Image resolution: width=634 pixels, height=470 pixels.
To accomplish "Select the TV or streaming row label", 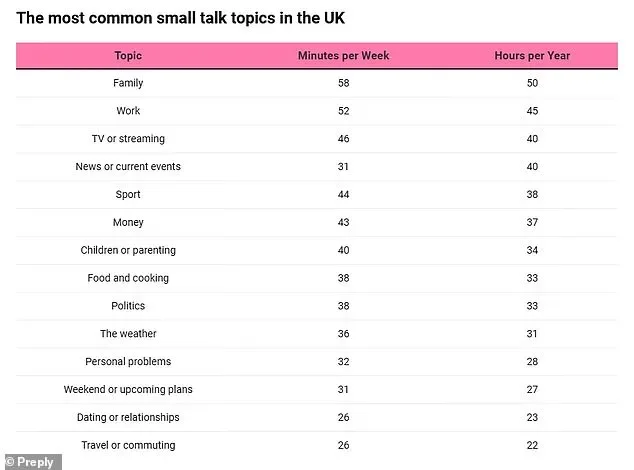I will pos(128,139).
